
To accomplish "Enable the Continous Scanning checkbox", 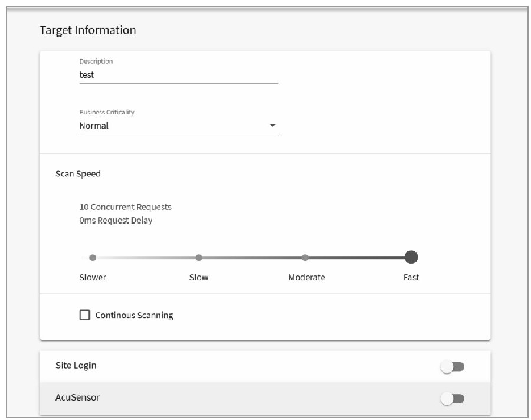I will (84, 315).
